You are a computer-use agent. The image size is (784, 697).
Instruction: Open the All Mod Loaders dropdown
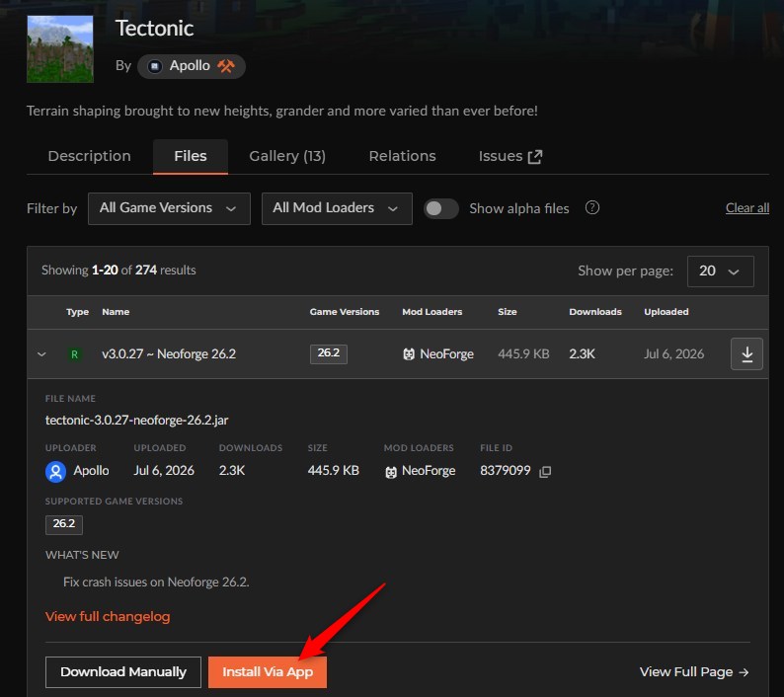337,208
